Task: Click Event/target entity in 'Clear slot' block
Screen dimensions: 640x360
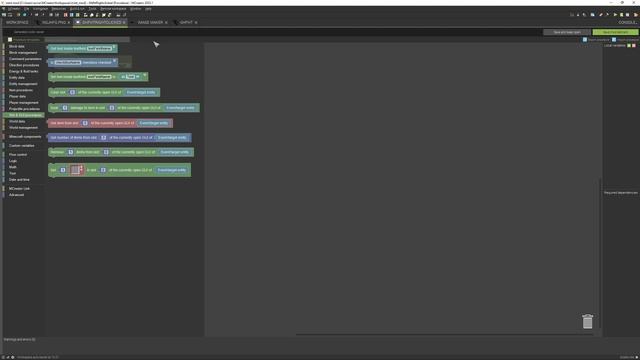Action: pos(141,92)
